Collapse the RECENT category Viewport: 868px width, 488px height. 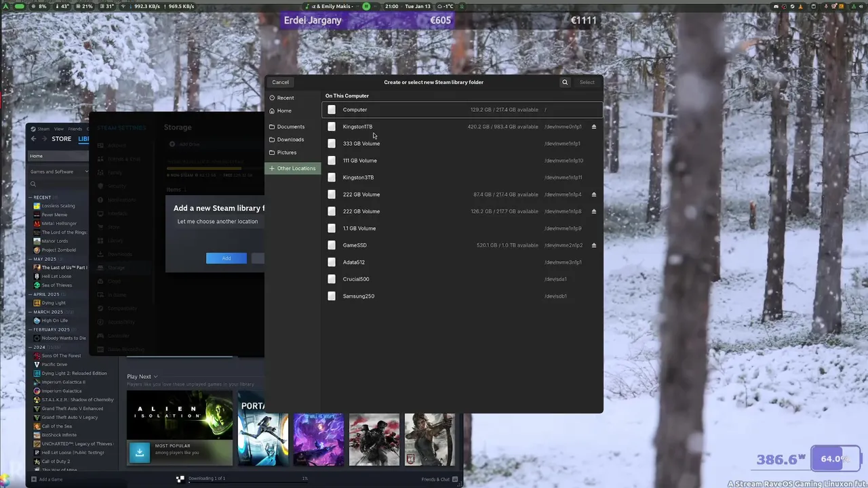(x=42, y=197)
